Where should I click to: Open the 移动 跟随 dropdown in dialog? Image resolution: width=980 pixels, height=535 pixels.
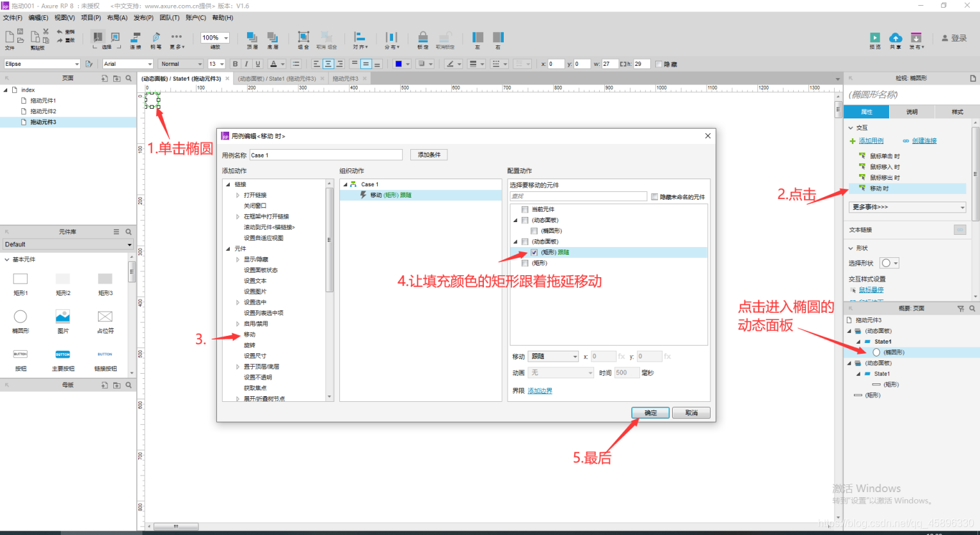(x=553, y=356)
